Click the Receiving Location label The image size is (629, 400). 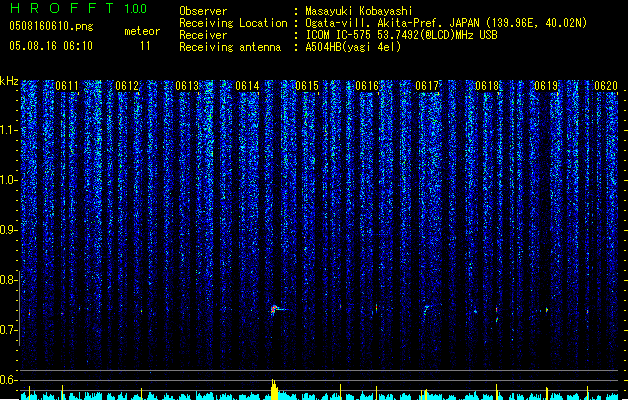(233, 23)
